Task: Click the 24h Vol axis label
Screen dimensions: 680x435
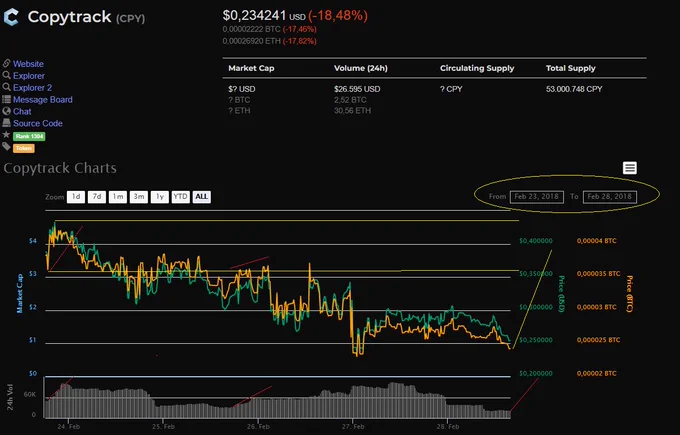Action: click(x=10, y=397)
